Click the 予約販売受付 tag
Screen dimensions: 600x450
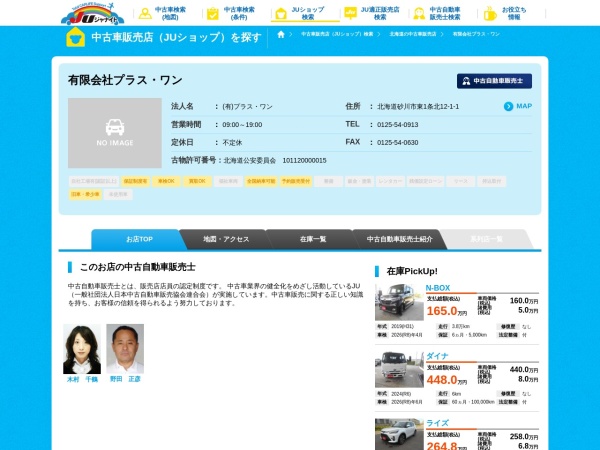pos(296,181)
